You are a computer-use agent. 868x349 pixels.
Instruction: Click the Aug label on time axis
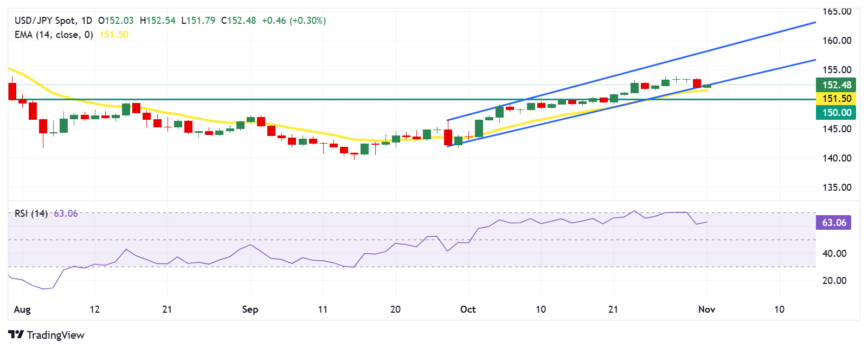pos(22,309)
